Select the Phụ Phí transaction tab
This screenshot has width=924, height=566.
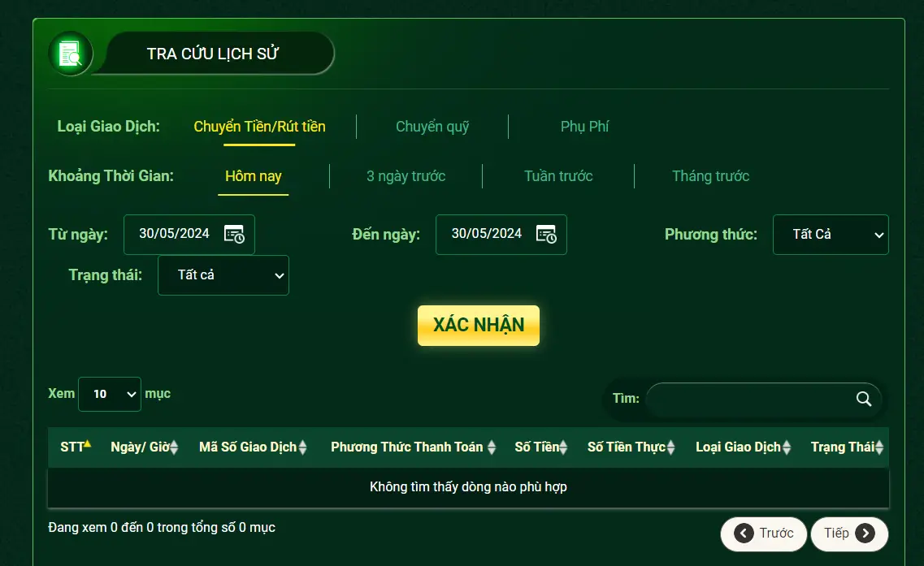(x=584, y=127)
